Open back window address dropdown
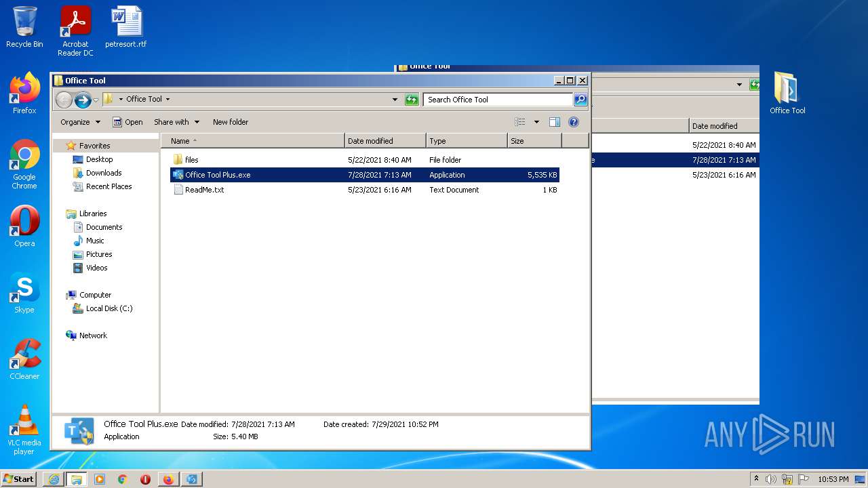 pos(739,85)
